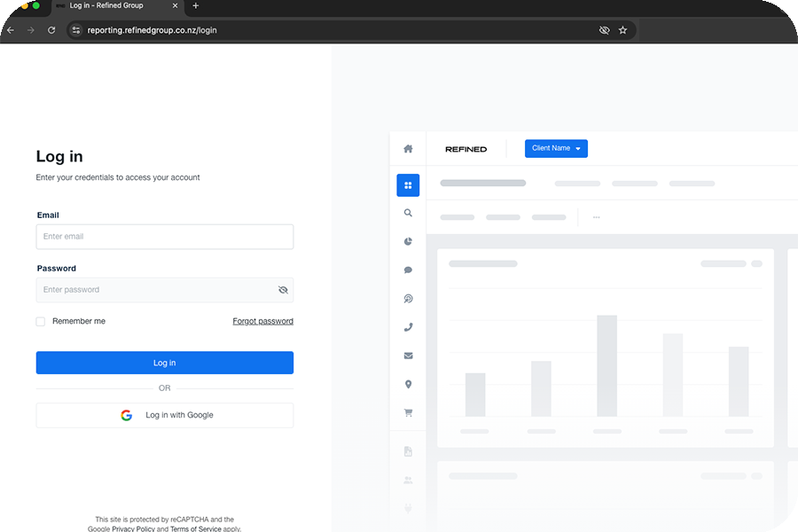Click the three-dots more options
Viewport: 798px width, 532px height.
pyautogui.click(x=597, y=217)
